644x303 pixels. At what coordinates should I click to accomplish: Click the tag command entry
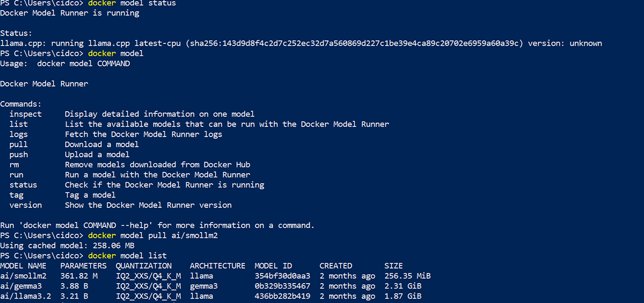16,195
